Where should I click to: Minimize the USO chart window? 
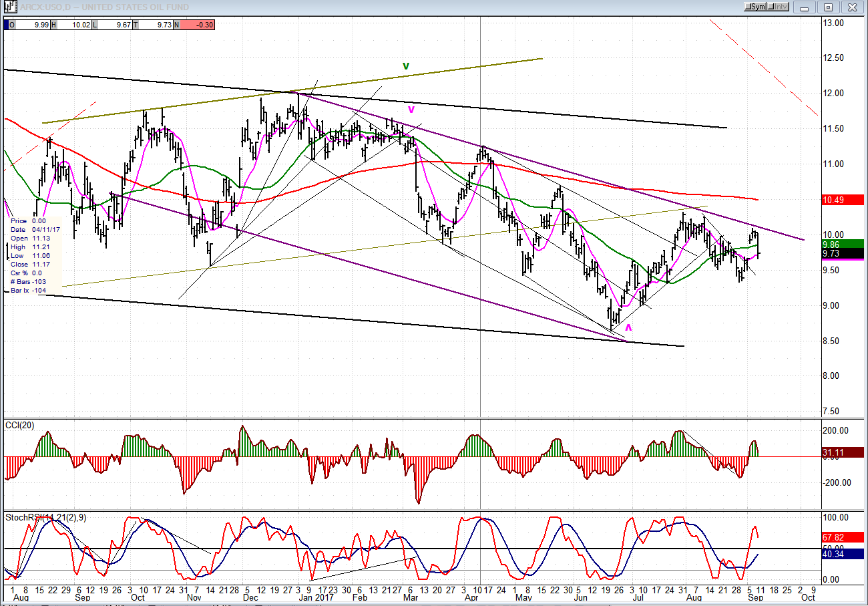805,7
